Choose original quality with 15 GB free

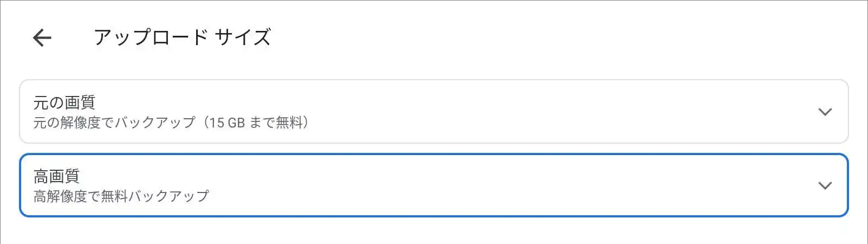pyautogui.click(x=379, y=112)
